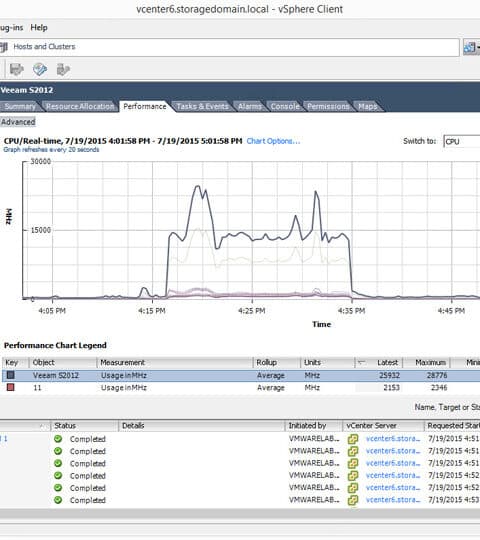Image resolution: width=480 pixels, height=540 pixels.
Task: Open the Tasks & Events tab
Action: (202, 106)
